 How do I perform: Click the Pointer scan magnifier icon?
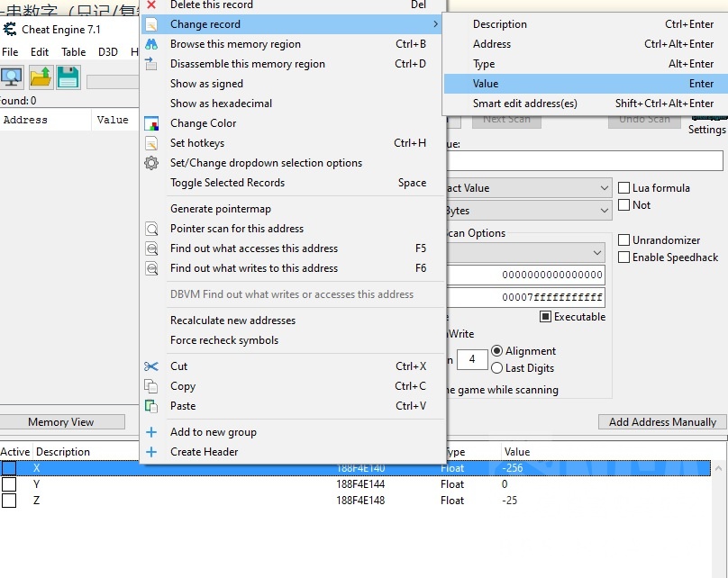(x=151, y=229)
